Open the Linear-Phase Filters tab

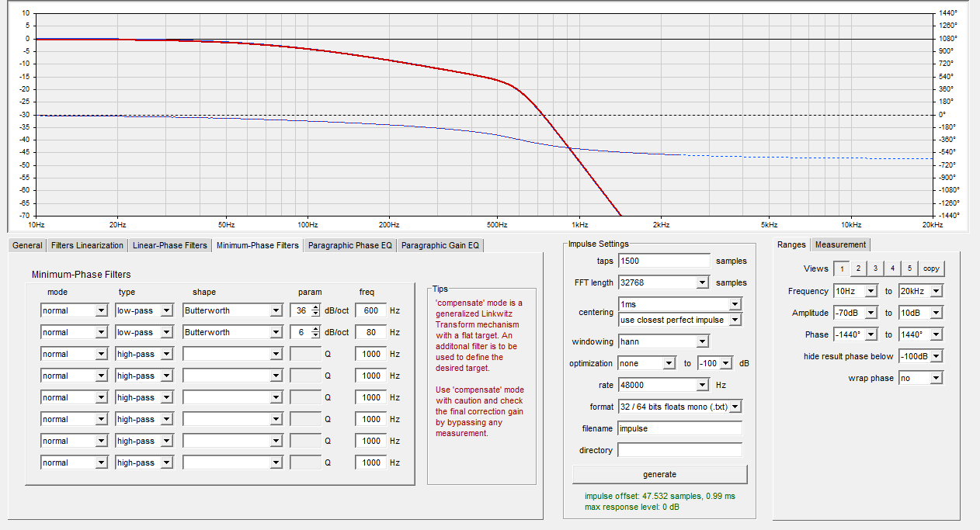[x=170, y=245]
